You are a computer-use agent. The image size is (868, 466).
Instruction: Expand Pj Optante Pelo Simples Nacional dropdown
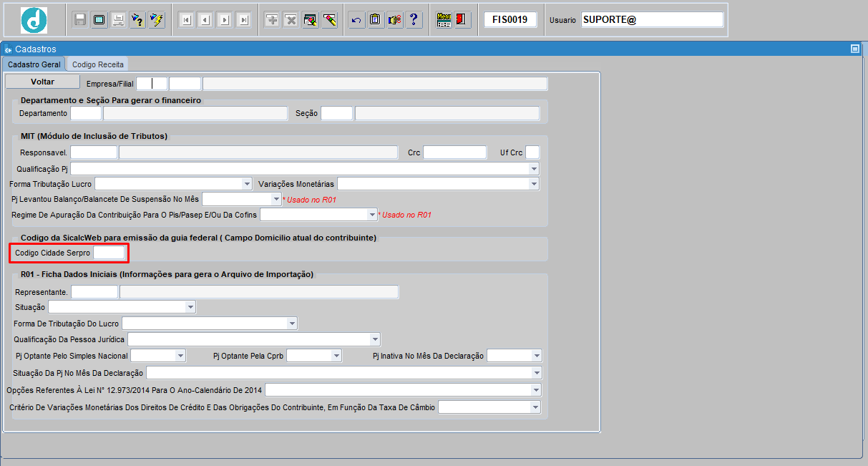coord(180,356)
